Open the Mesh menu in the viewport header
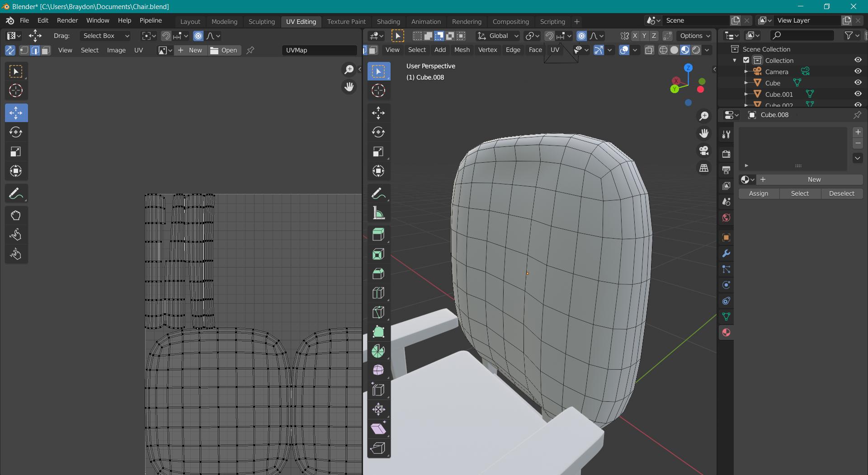Image resolution: width=868 pixels, height=475 pixels. point(462,50)
